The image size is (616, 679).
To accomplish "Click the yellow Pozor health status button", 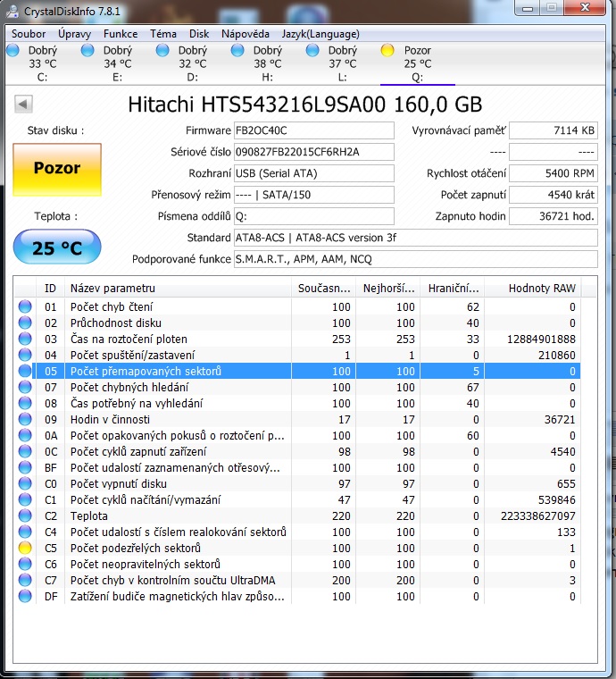I will click(57, 168).
